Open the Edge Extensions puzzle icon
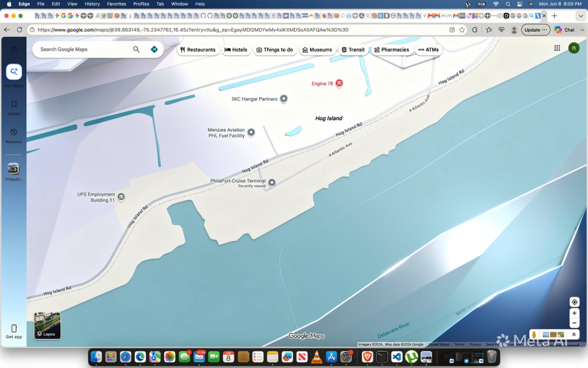 point(475,30)
